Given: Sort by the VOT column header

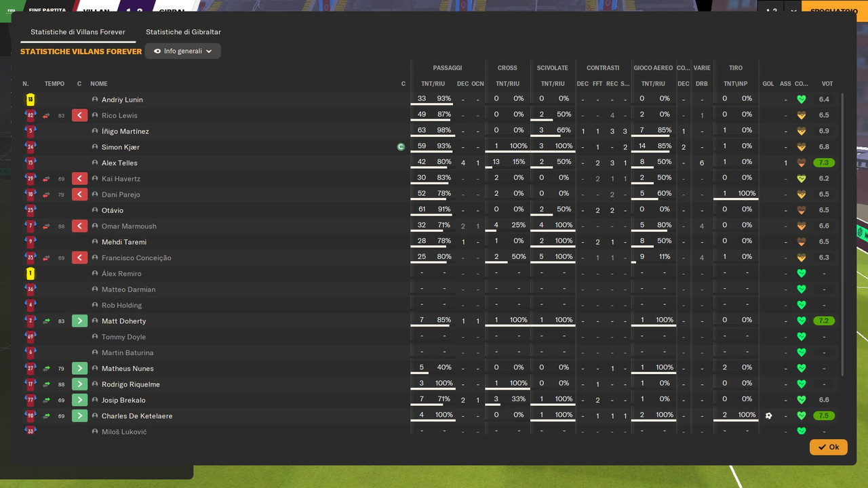Looking at the screenshot, I should pos(827,84).
